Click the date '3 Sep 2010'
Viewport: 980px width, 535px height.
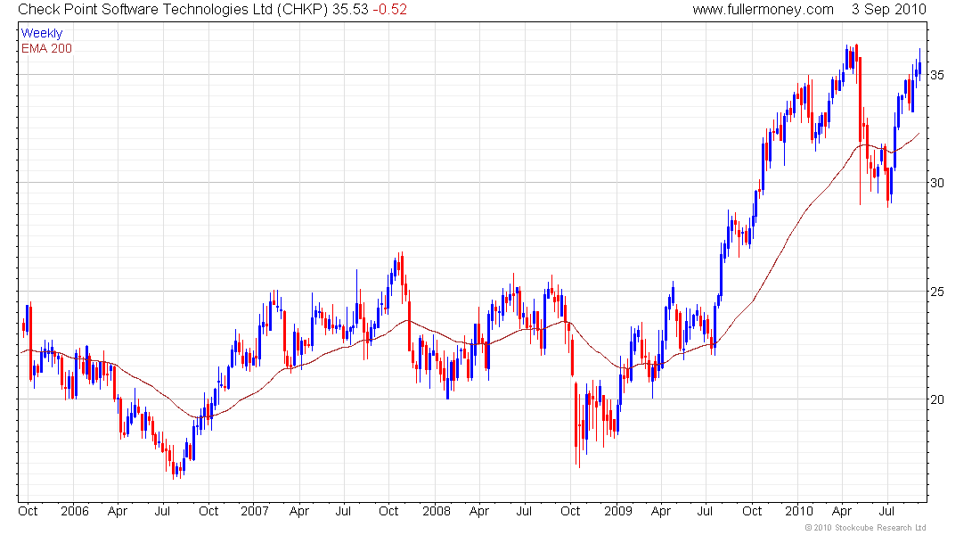tap(888, 10)
